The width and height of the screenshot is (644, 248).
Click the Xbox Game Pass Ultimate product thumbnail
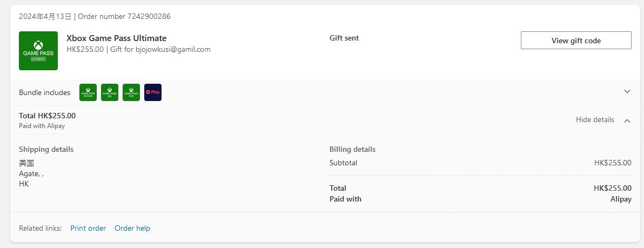38,51
